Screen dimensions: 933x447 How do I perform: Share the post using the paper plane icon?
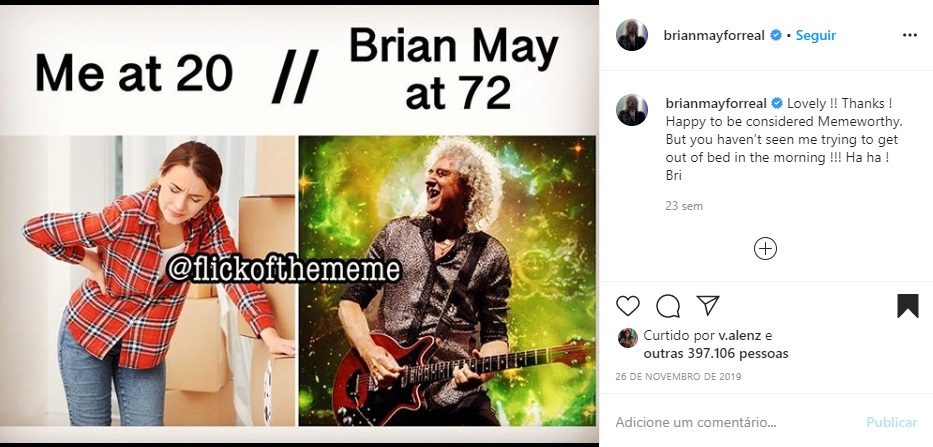pyautogui.click(x=708, y=305)
